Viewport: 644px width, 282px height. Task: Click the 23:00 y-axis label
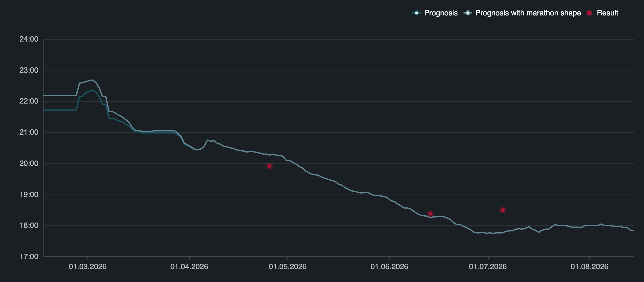tap(29, 70)
